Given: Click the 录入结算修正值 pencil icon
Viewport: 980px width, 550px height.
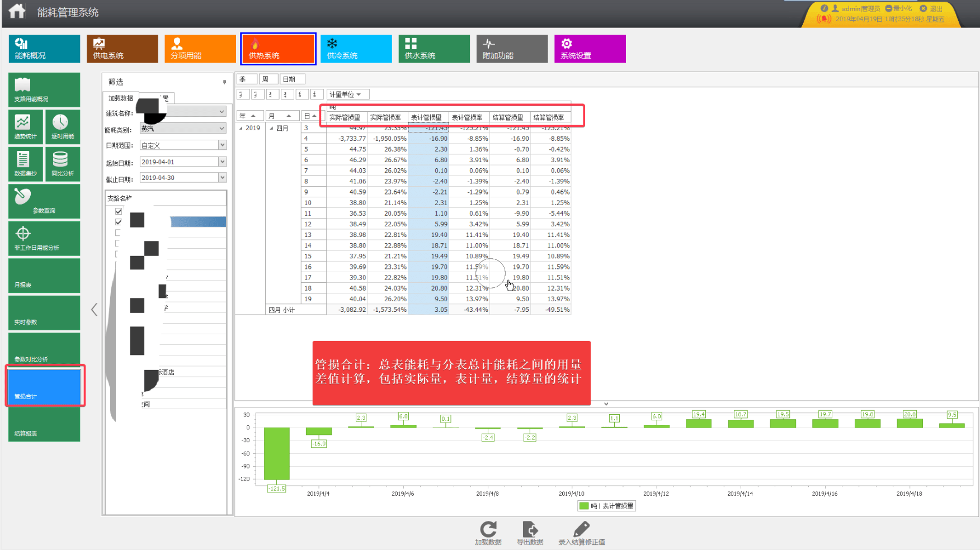Looking at the screenshot, I should [x=582, y=533].
